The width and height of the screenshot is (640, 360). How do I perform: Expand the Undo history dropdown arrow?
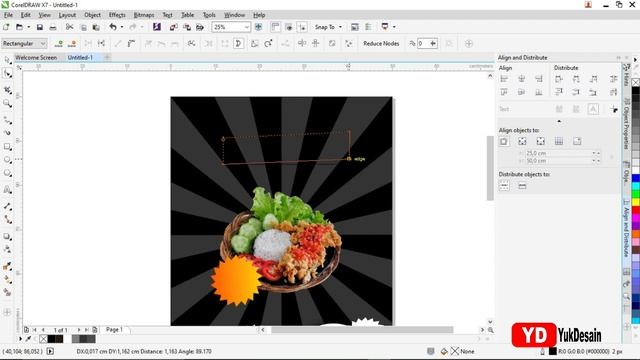(x=122, y=27)
